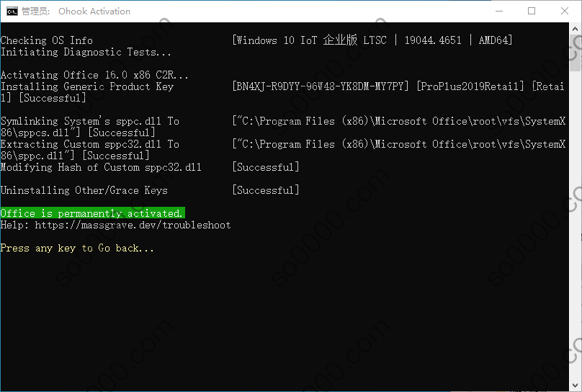This screenshot has height=392, width=582.
Task: Click the massgrave.dev/troubleshoot help URL
Action: [x=133, y=226]
